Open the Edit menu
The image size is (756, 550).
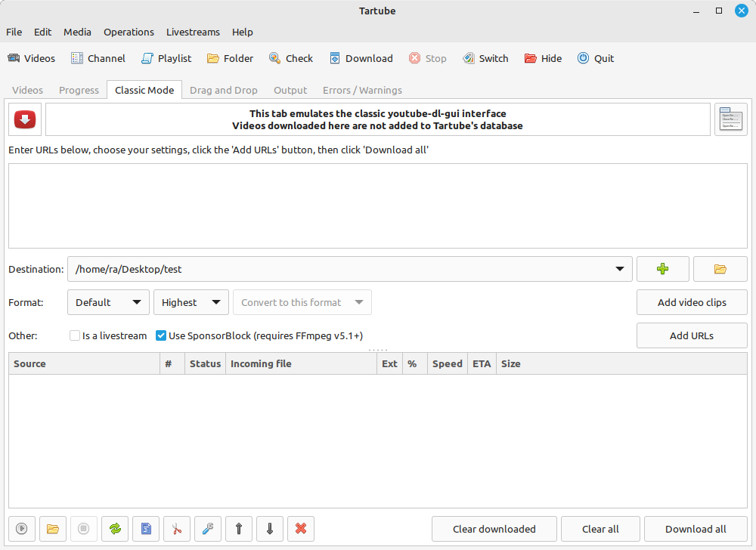(x=42, y=32)
